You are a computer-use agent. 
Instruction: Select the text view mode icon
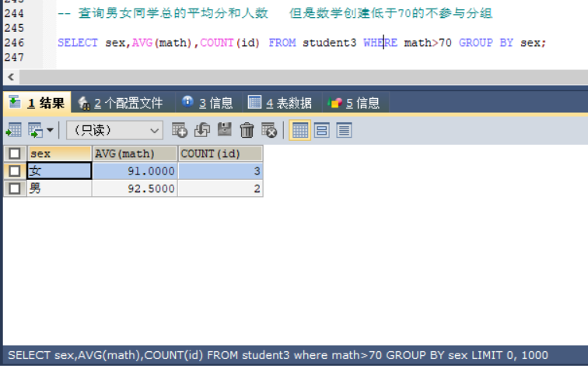pos(344,130)
